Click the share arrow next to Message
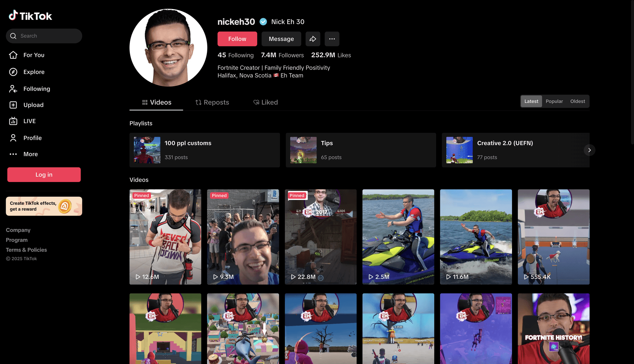The height and width of the screenshot is (364, 634). click(313, 39)
